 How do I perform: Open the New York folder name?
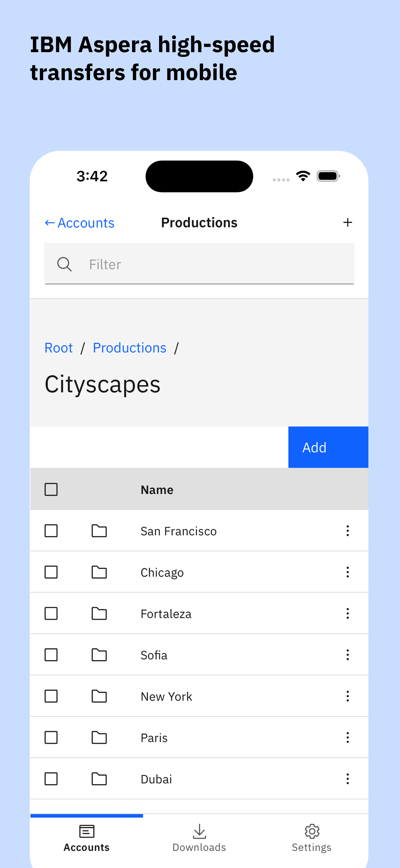(x=166, y=697)
